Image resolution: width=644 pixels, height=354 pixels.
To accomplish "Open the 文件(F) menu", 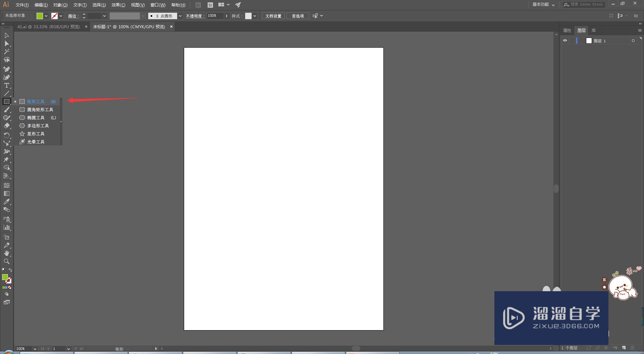I will click(22, 5).
